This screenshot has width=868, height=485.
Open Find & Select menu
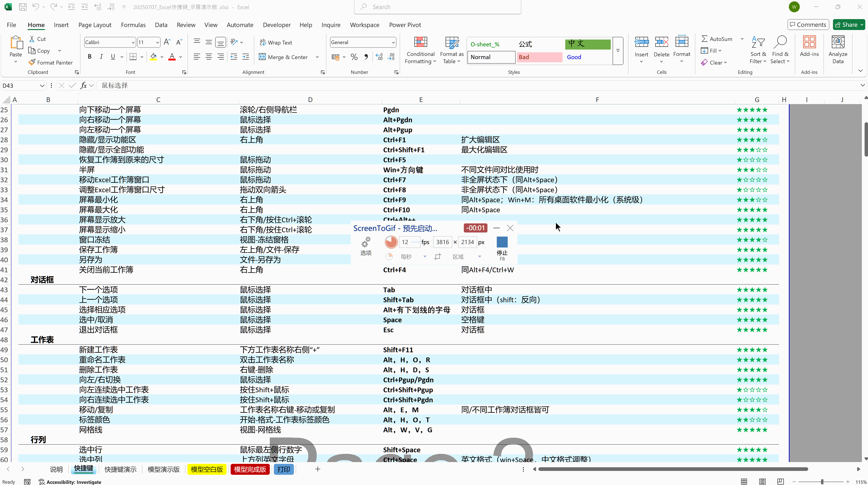tap(780, 50)
